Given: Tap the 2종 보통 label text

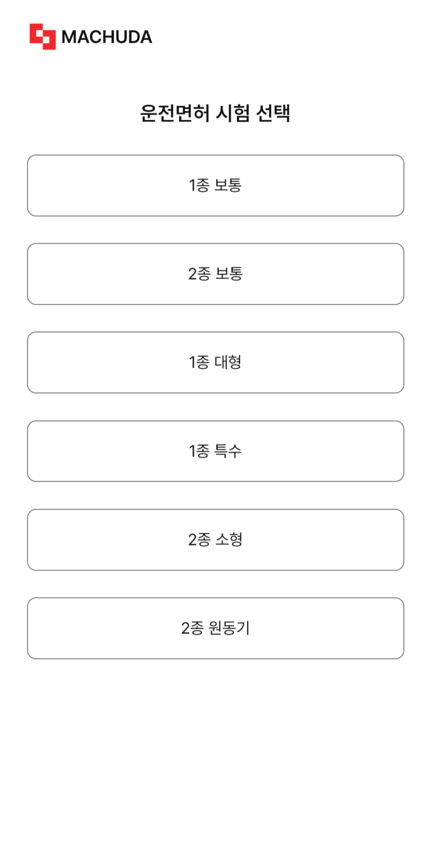Looking at the screenshot, I should pyautogui.click(x=215, y=274).
